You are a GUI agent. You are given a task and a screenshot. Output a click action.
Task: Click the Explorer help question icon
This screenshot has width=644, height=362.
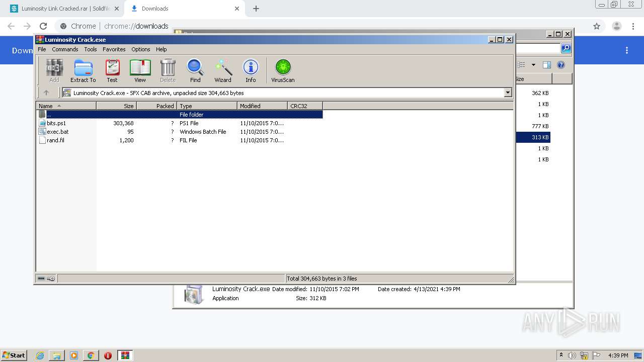[561, 65]
